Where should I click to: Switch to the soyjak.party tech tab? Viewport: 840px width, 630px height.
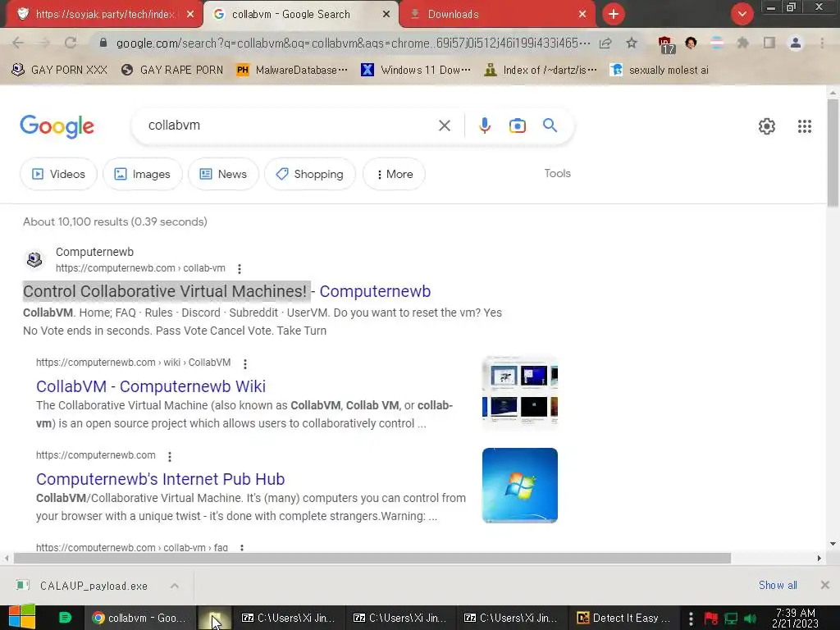(x=104, y=14)
